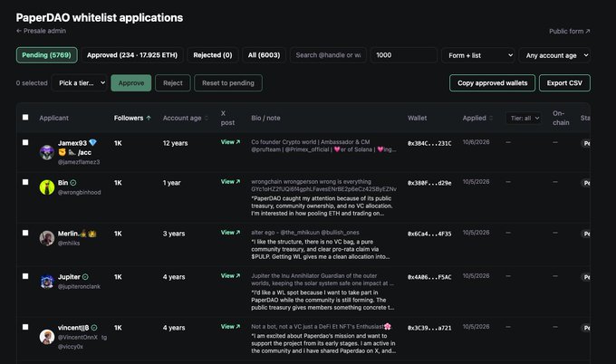Screen dimensions: 616x364
Task: Click wallet address 0x384C...231C
Action: click(x=429, y=143)
